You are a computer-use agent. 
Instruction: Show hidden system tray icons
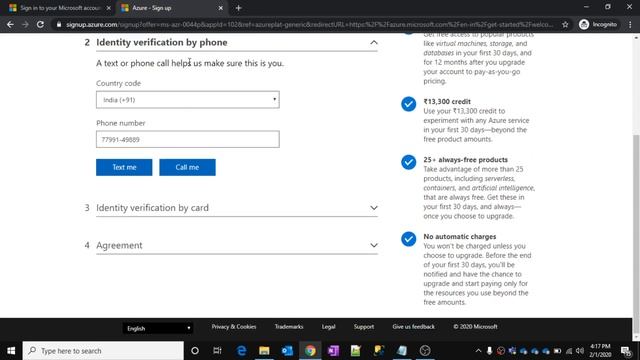tap(478, 351)
